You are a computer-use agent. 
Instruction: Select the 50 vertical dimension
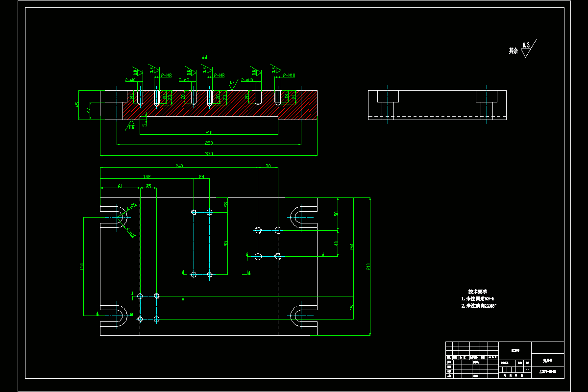click(x=336, y=214)
